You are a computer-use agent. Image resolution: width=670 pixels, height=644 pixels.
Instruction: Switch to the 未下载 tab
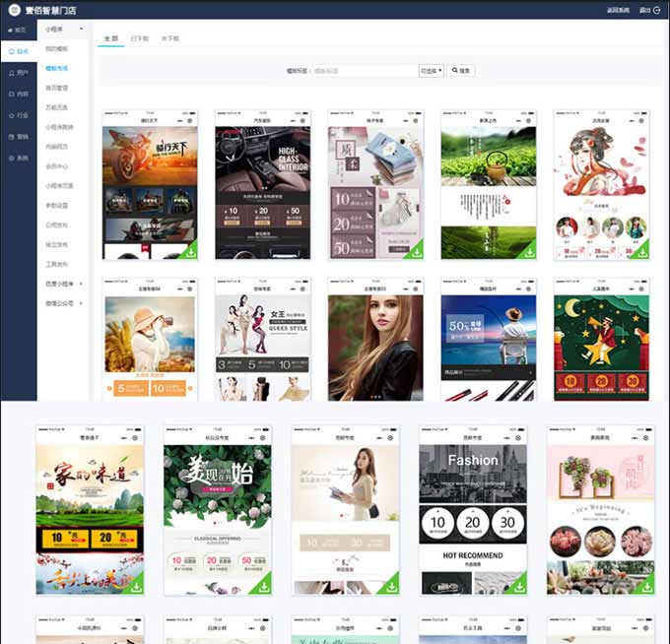[169, 37]
